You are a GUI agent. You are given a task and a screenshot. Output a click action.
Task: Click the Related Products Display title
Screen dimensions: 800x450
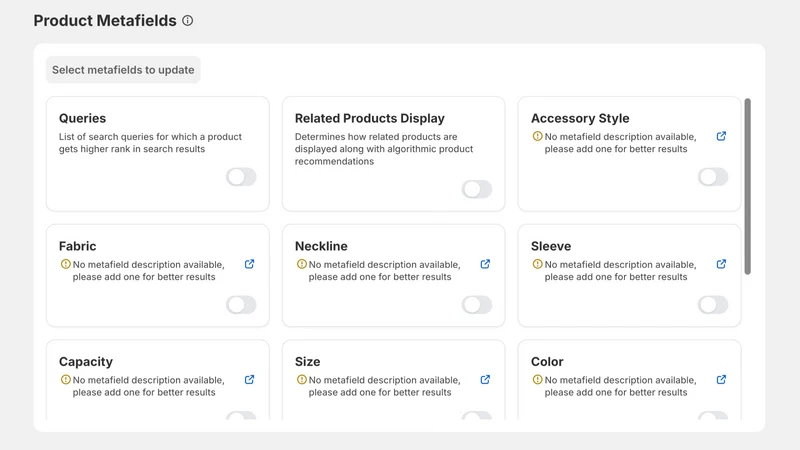(x=369, y=118)
